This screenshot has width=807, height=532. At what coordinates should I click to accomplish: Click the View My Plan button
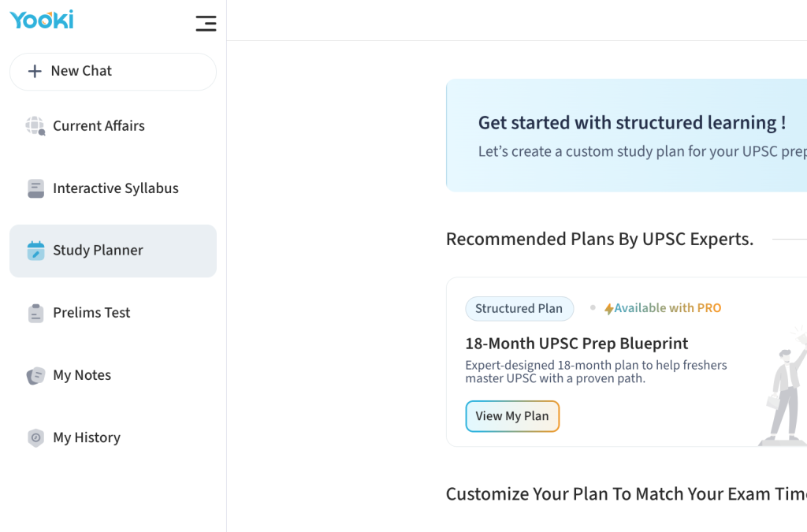tap(512, 416)
